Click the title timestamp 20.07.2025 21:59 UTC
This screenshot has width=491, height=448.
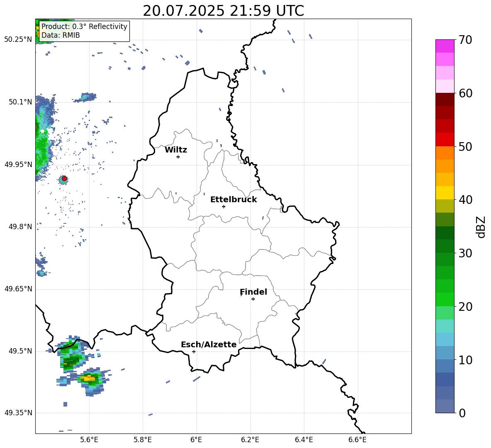(223, 11)
